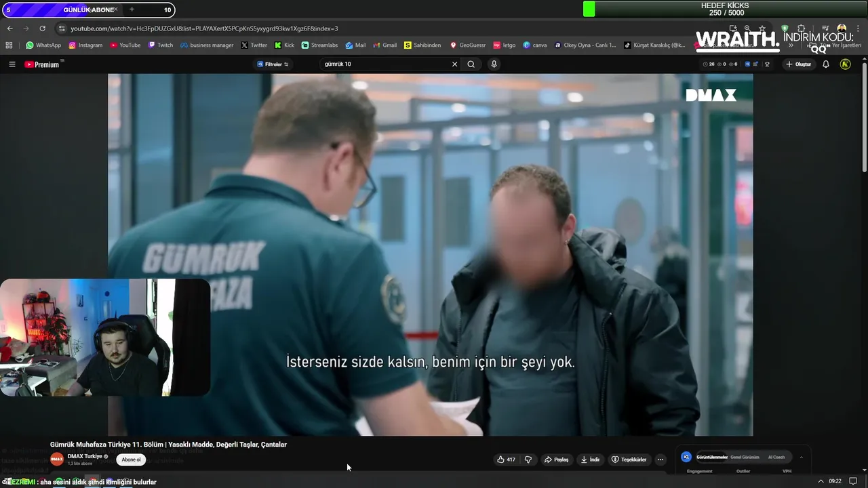The width and height of the screenshot is (868, 488).
Task: Dislike the video with thumbs down
Action: click(x=528, y=460)
